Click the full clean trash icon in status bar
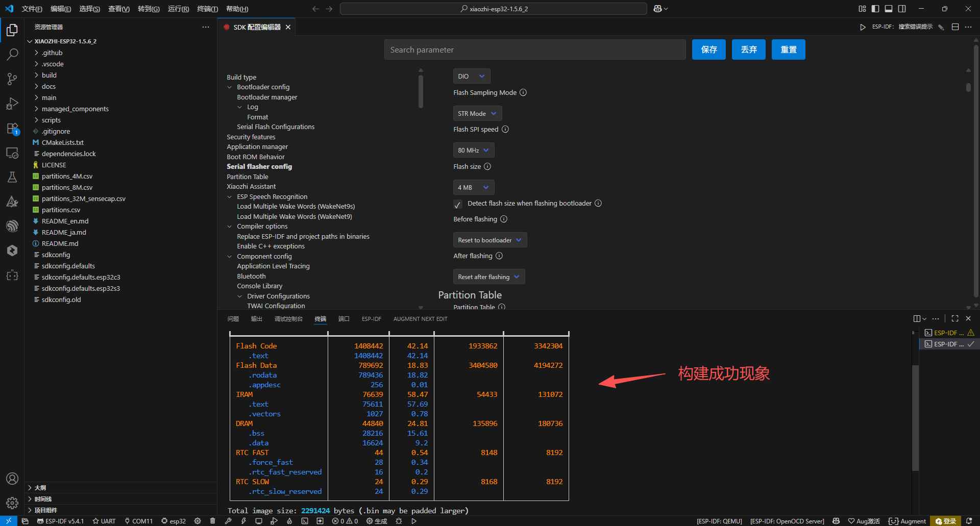 pyautogui.click(x=212, y=521)
